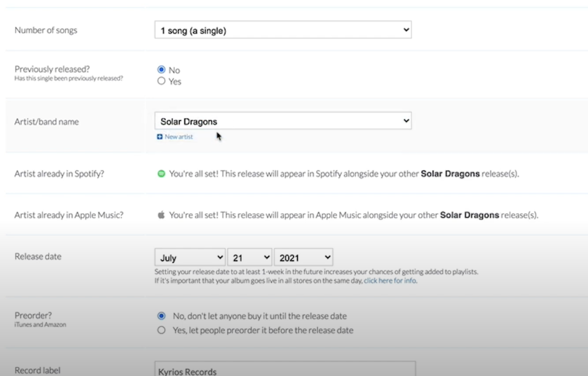Click the 'Record label' label text
The image size is (588, 376).
click(38, 370)
